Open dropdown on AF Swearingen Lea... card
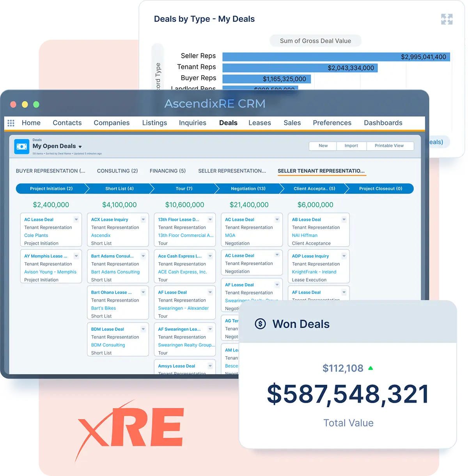 210,329
